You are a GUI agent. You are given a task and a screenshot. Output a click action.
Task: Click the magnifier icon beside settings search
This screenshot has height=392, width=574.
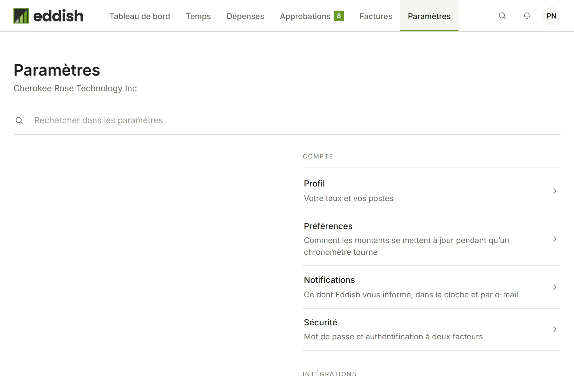coord(19,121)
